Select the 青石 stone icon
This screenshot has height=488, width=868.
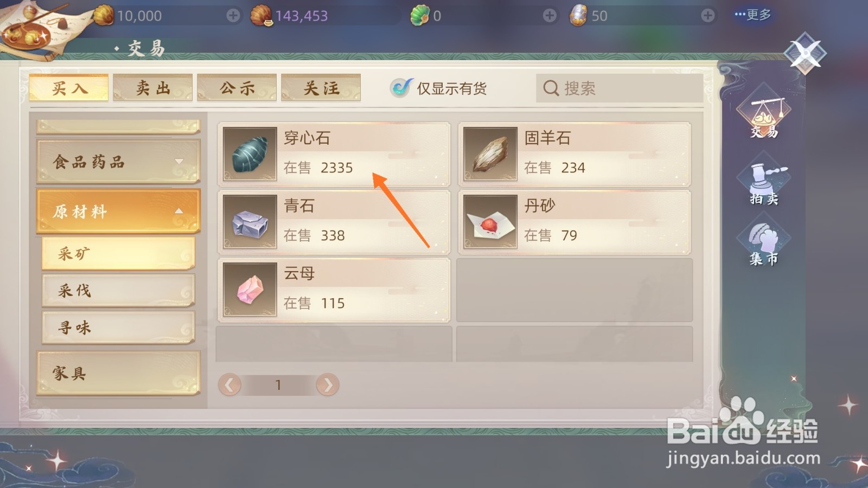coord(250,222)
